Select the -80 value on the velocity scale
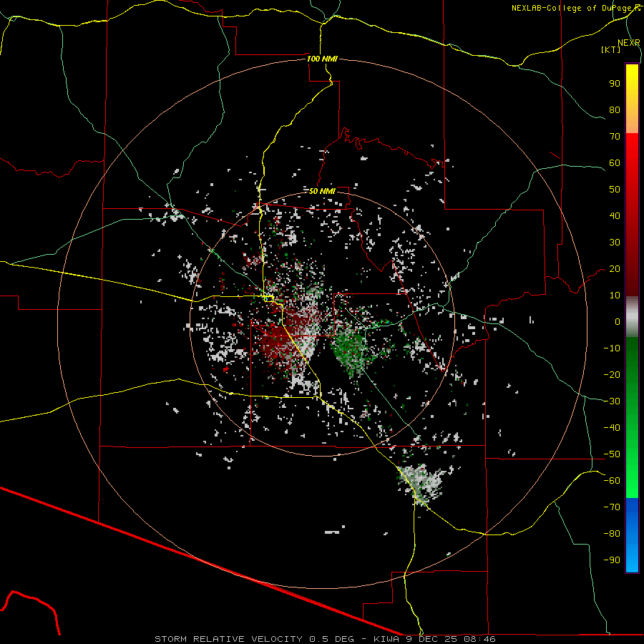 point(612,534)
